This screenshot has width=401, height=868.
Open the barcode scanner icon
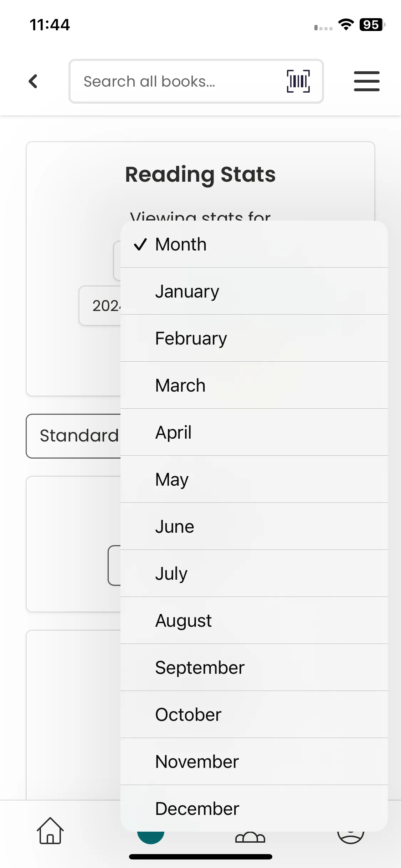298,81
